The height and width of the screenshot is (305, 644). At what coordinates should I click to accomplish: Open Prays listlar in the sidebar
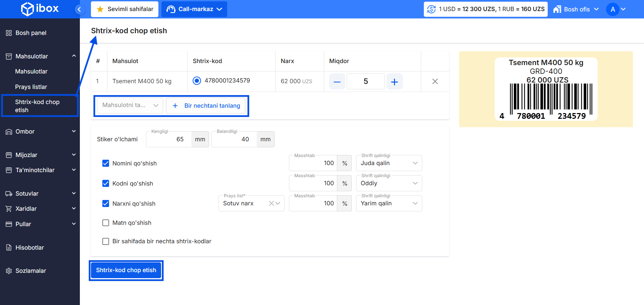click(x=31, y=87)
